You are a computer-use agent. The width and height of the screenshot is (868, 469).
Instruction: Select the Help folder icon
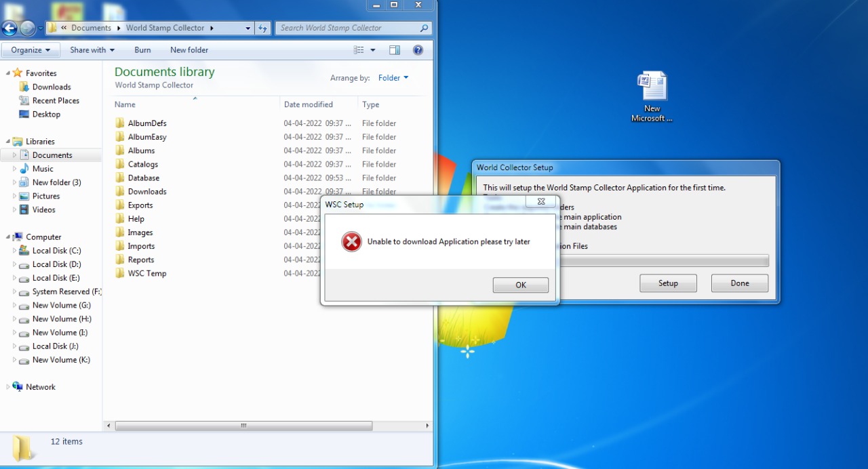point(120,219)
